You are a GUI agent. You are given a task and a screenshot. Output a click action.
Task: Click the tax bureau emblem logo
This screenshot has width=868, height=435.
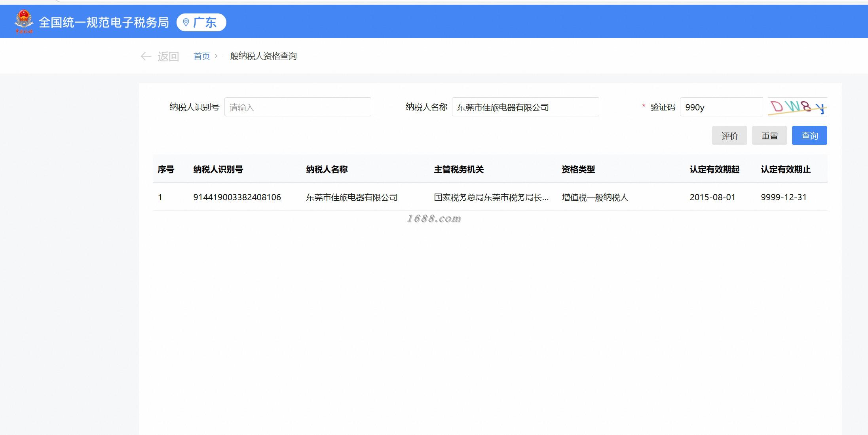tap(24, 22)
